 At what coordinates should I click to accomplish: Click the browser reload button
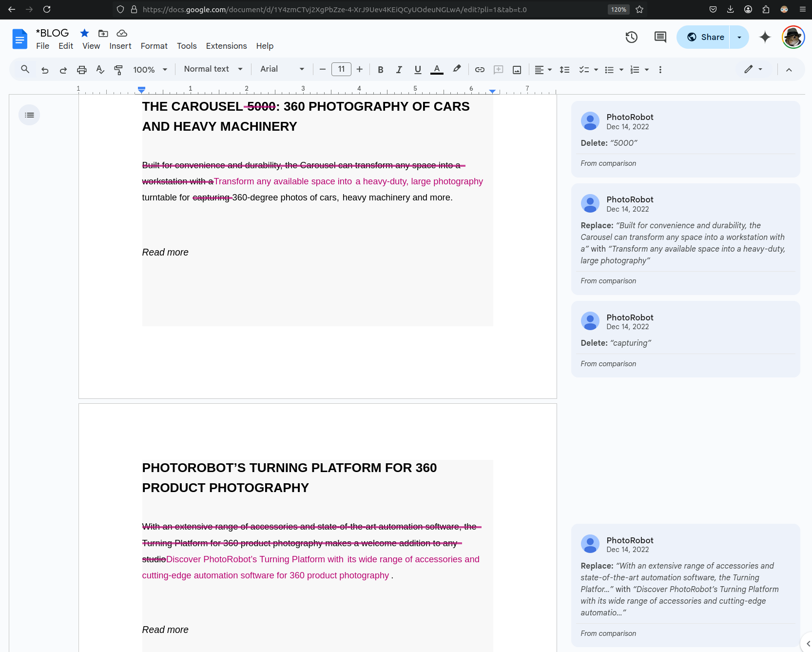point(47,9)
